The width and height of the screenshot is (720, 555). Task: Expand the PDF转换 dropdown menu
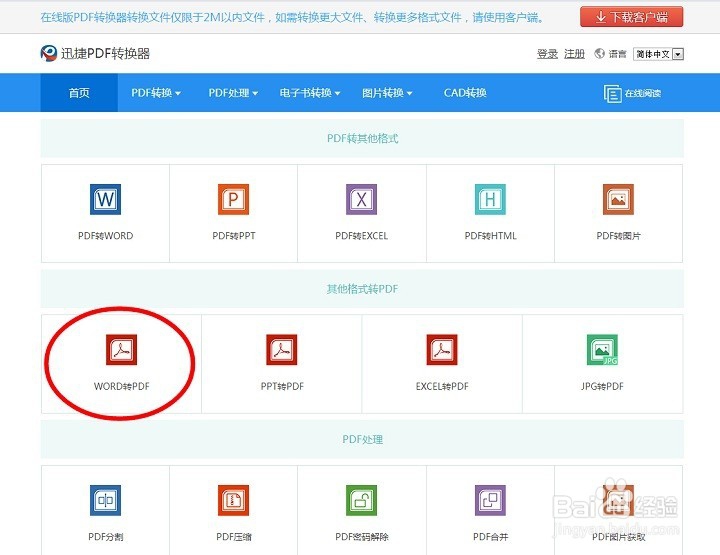pyautogui.click(x=156, y=93)
